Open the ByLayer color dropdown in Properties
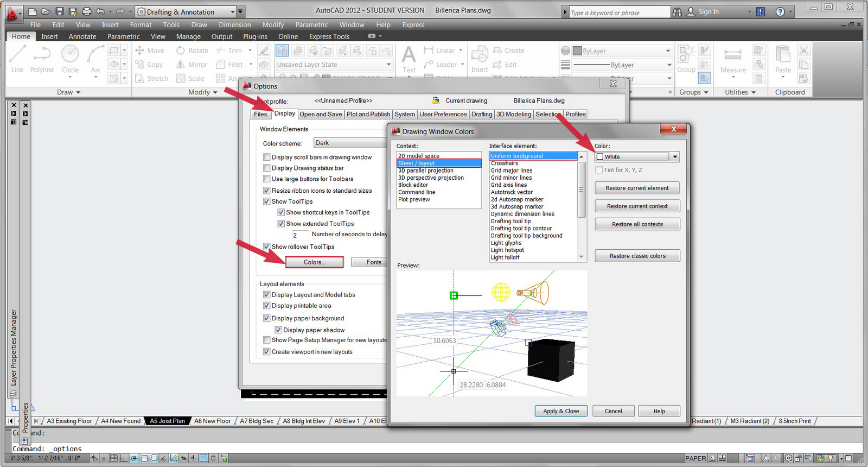Screen dimensions: 868x467 pyautogui.click(x=622, y=51)
